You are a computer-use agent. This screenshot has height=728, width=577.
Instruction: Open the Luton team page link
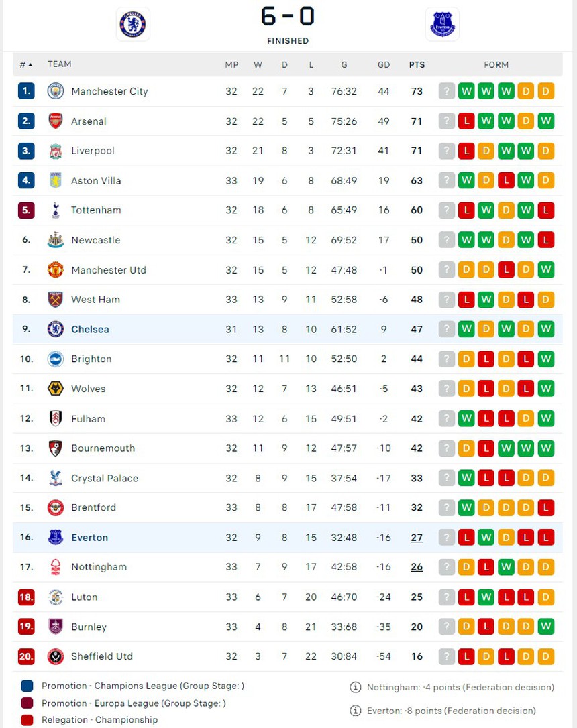click(84, 597)
